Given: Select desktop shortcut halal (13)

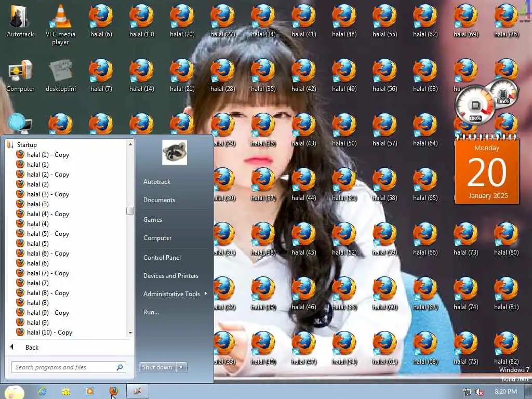Looking at the screenshot, I should click(x=141, y=20).
